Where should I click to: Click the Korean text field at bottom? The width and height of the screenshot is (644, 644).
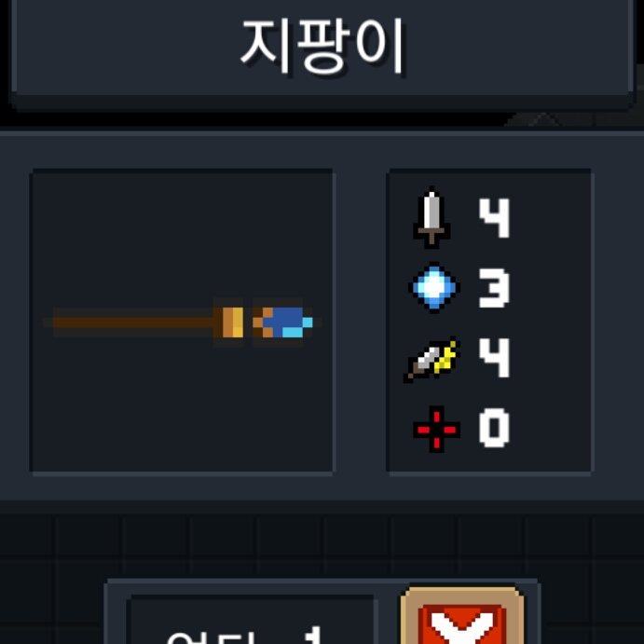(252, 620)
